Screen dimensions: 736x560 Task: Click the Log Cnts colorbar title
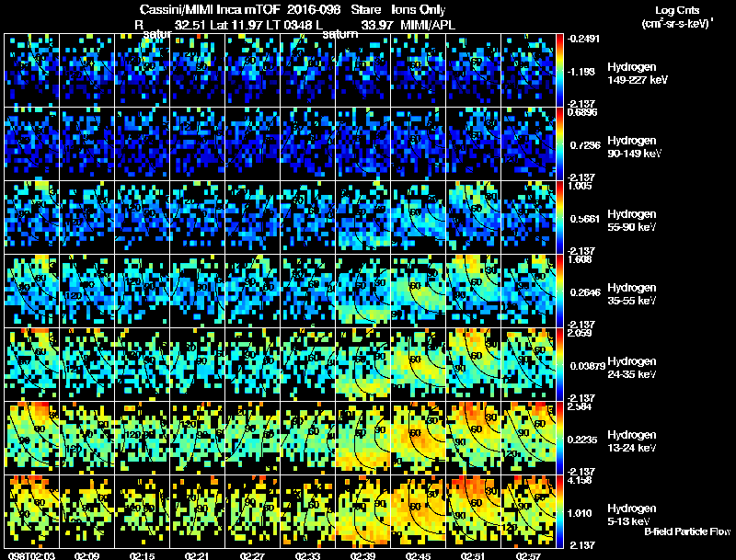(x=677, y=10)
